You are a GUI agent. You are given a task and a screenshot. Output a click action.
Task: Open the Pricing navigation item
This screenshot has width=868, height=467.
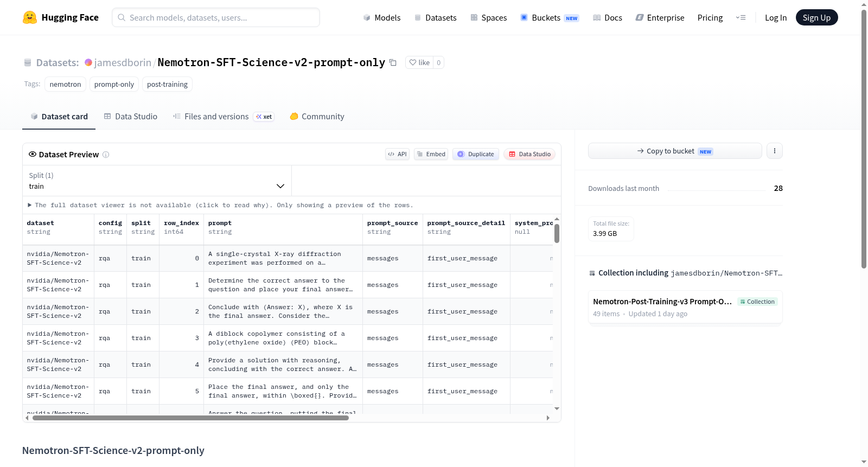pos(710,17)
